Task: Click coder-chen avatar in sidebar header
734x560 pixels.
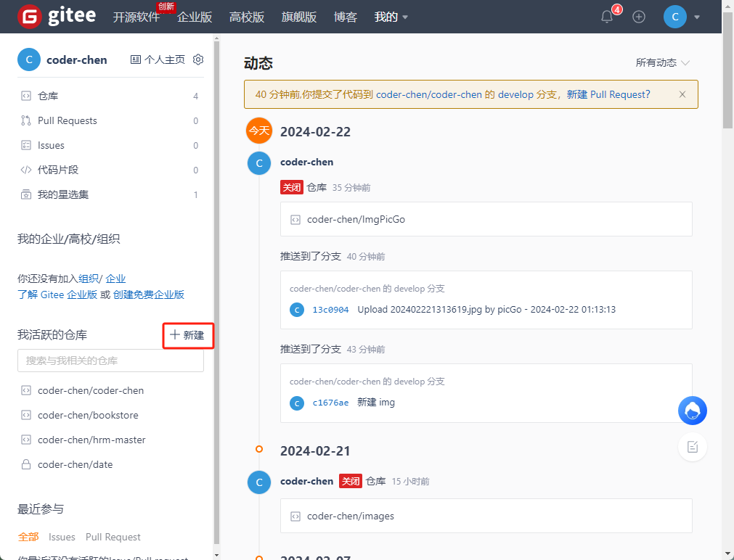Action: coord(29,59)
